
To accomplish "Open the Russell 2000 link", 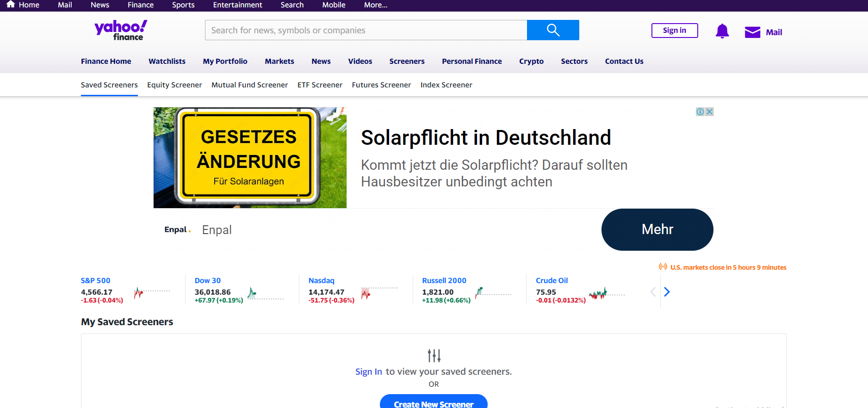I will 444,280.
